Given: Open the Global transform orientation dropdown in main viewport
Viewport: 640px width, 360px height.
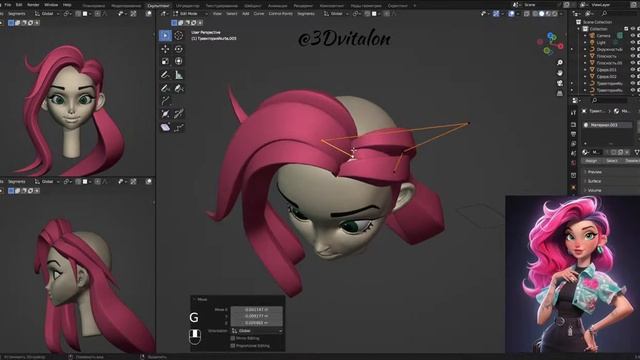Looking at the screenshot, I should tap(336, 13).
